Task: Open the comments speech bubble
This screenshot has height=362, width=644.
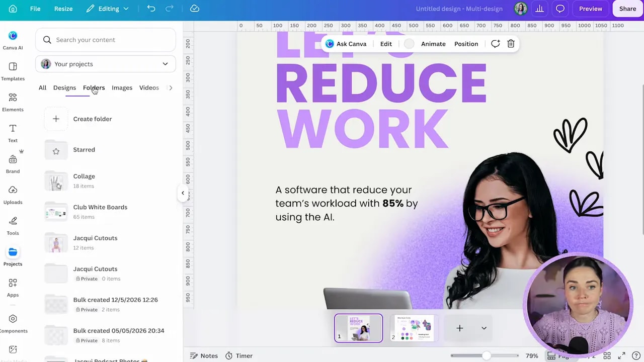Action: pyautogui.click(x=560, y=9)
